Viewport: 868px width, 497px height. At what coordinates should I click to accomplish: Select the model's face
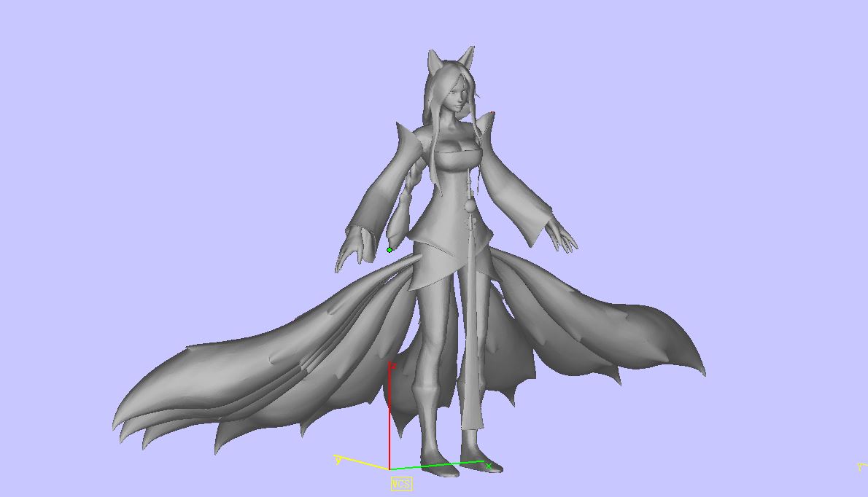click(x=457, y=96)
